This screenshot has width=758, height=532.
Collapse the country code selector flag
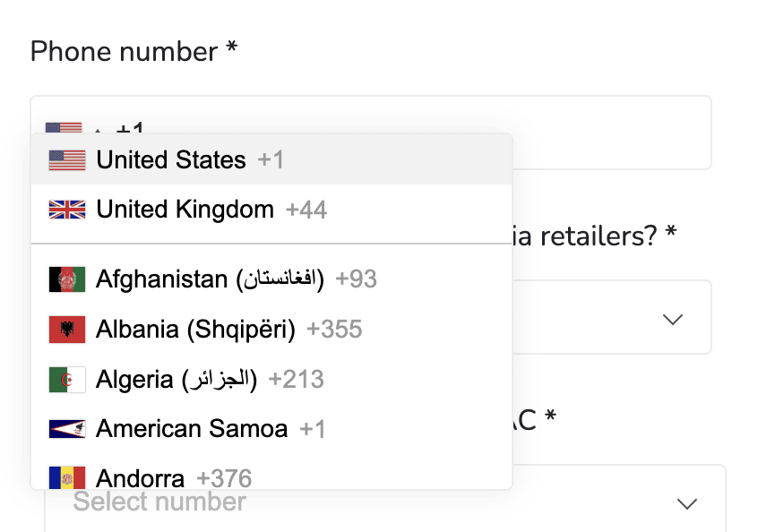[64, 127]
